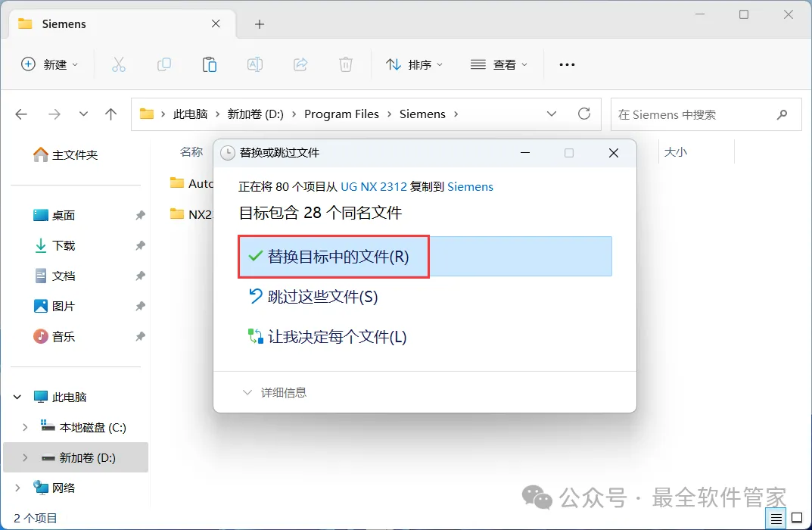Open the three-dot more options menu
The height and width of the screenshot is (530, 812).
click(x=567, y=65)
